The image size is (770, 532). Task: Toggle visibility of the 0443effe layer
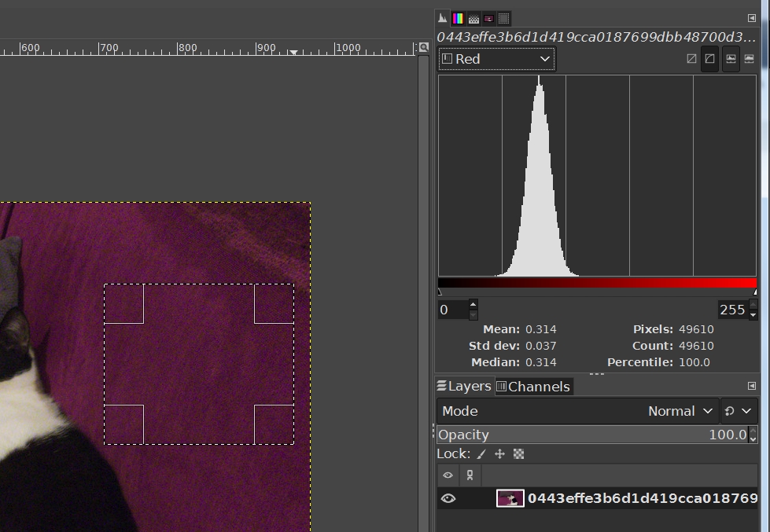pos(448,498)
